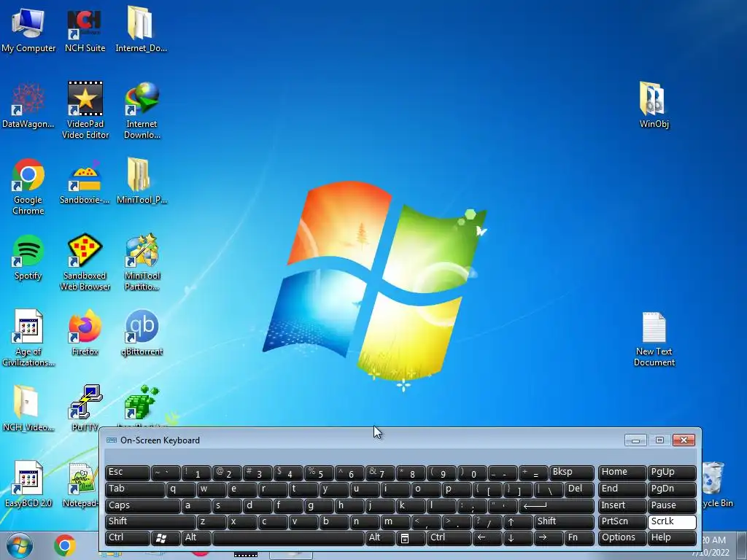Select the Internet_Do... folder icon

pyautogui.click(x=141, y=29)
